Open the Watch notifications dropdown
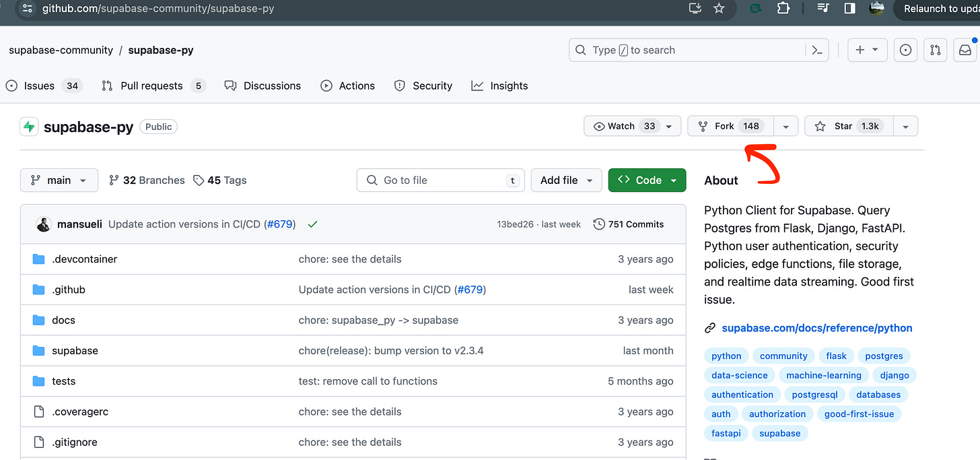The height and width of the screenshot is (460, 980). [x=633, y=126]
